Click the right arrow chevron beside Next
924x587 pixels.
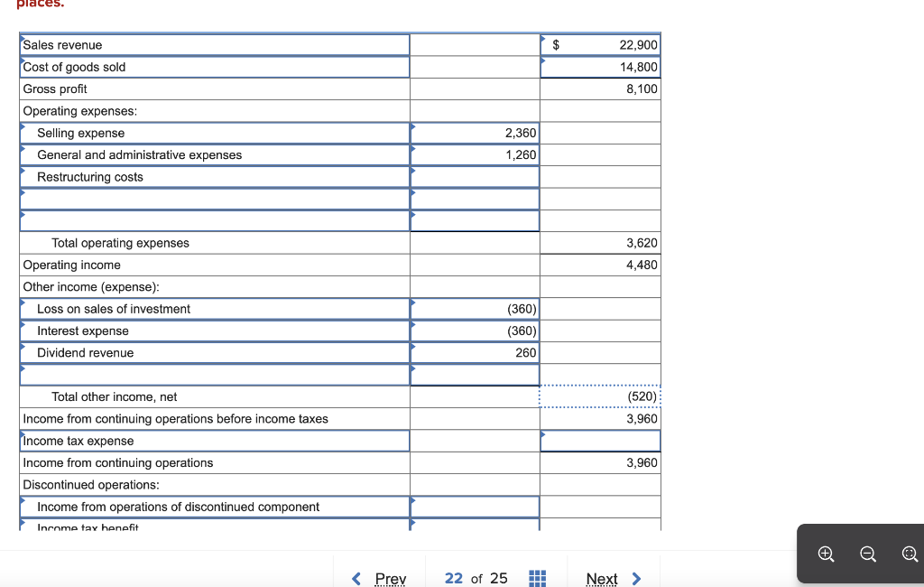point(636,578)
